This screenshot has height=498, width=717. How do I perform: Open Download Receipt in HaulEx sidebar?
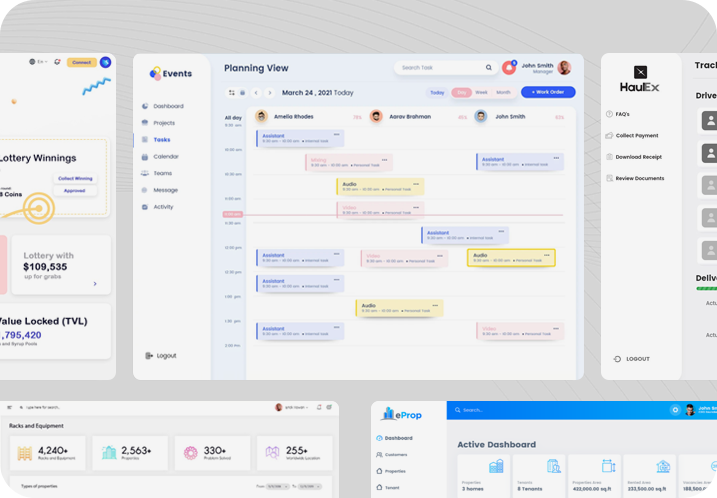(x=634, y=157)
